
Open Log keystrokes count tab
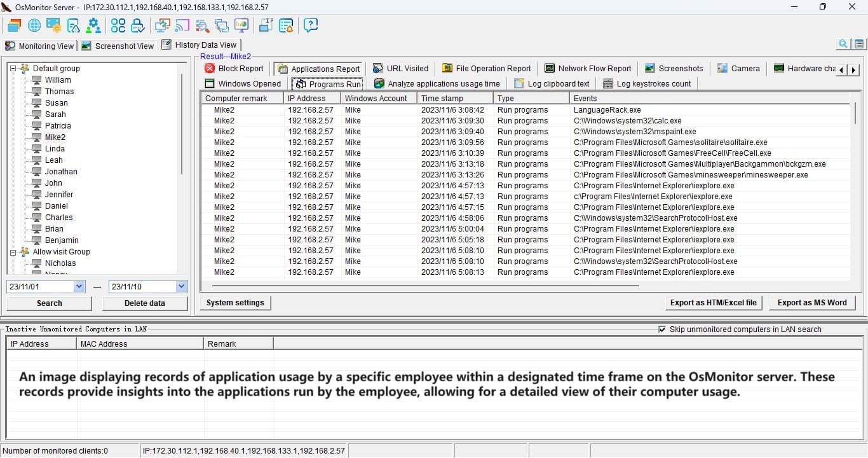point(647,83)
